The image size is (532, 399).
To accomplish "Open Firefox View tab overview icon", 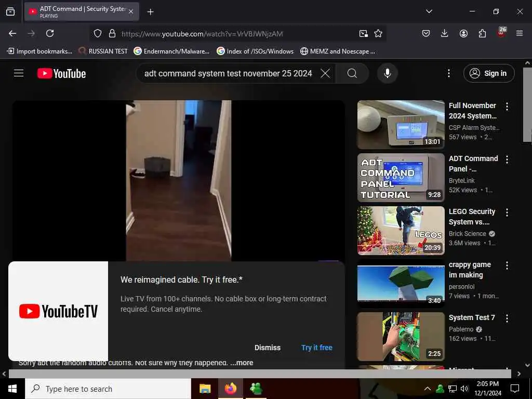I will coord(10,11).
